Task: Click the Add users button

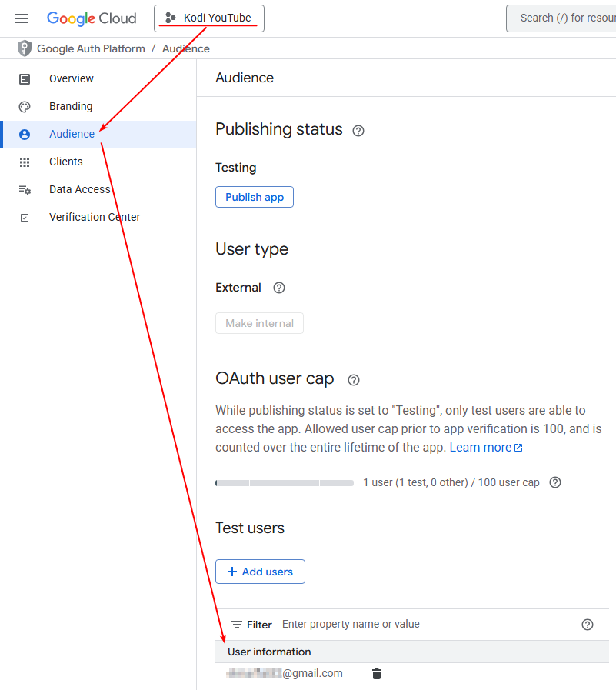Action: (260, 572)
